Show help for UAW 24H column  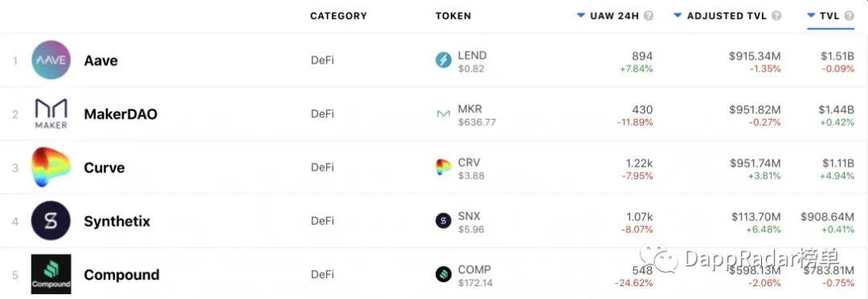[649, 16]
